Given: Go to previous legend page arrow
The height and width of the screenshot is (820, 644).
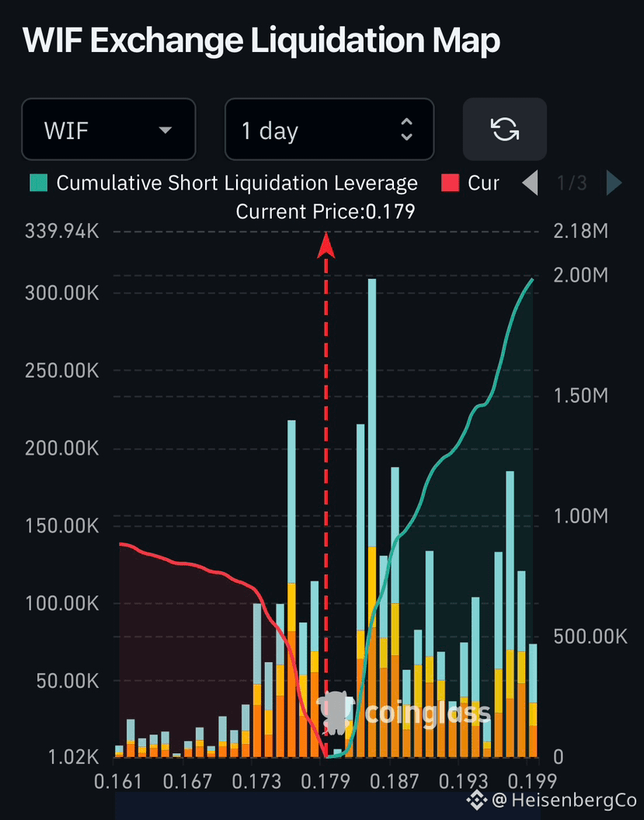Looking at the screenshot, I should coord(531,183).
